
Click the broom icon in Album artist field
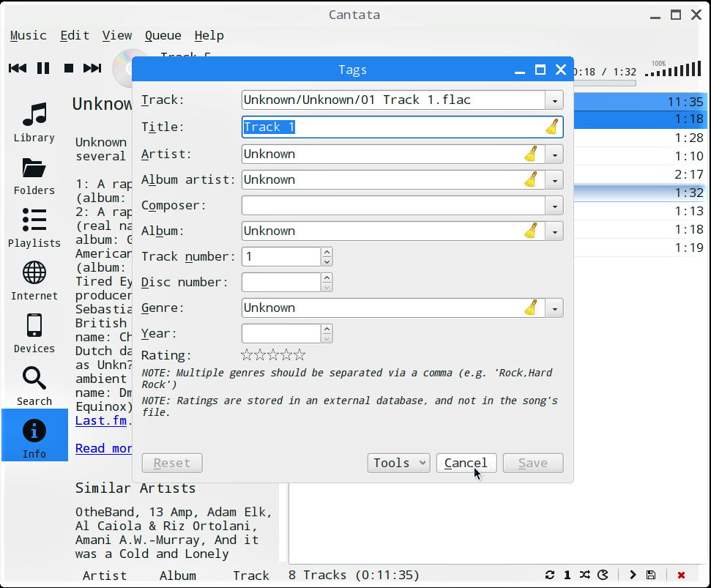click(x=531, y=180)
